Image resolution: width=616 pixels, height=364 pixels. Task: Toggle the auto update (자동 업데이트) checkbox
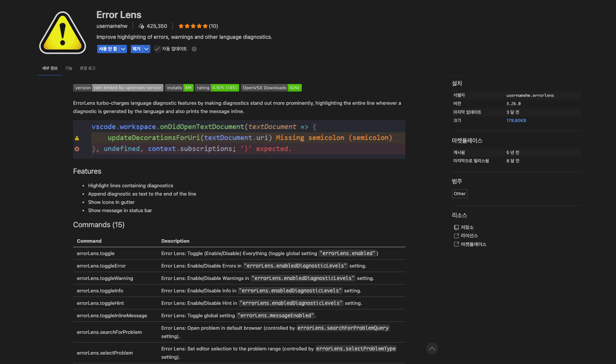157,49
